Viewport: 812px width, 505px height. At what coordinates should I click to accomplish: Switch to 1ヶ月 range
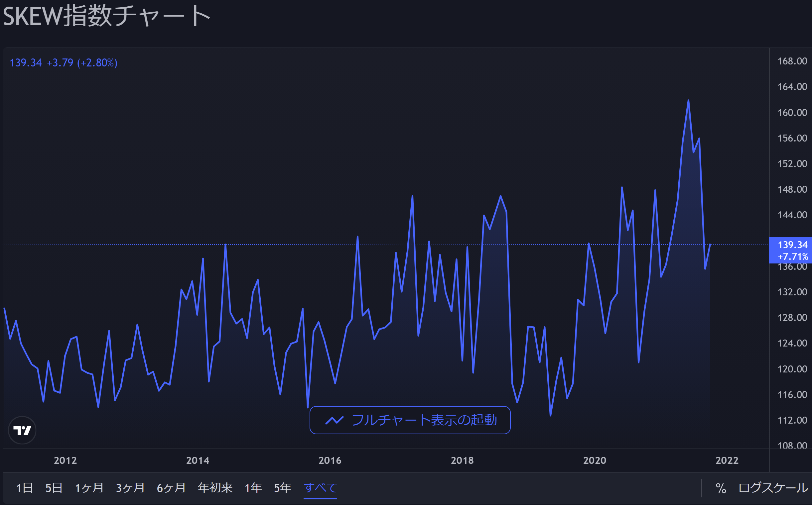(89, 488)
